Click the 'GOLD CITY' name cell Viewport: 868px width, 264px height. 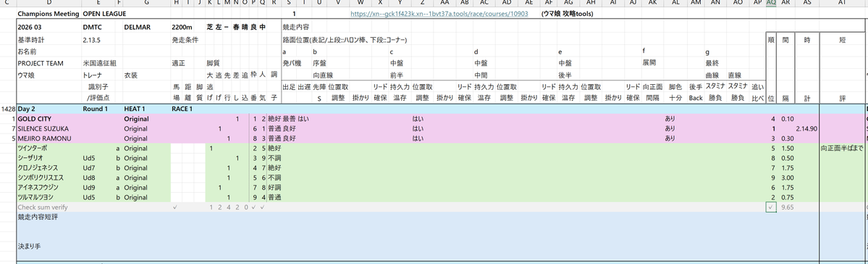click(35, 119)
